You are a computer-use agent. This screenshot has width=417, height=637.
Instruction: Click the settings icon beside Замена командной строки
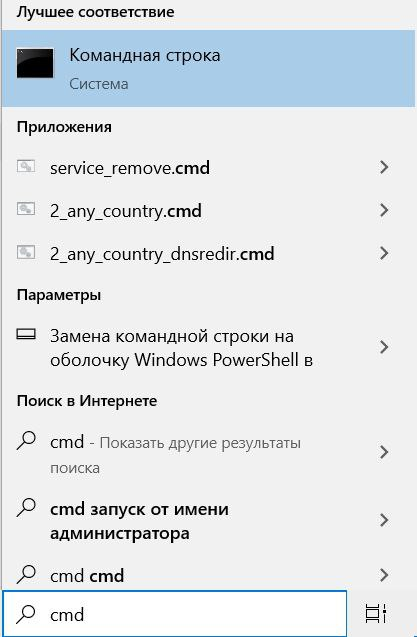pyautogui.click(x=26, y=334)
